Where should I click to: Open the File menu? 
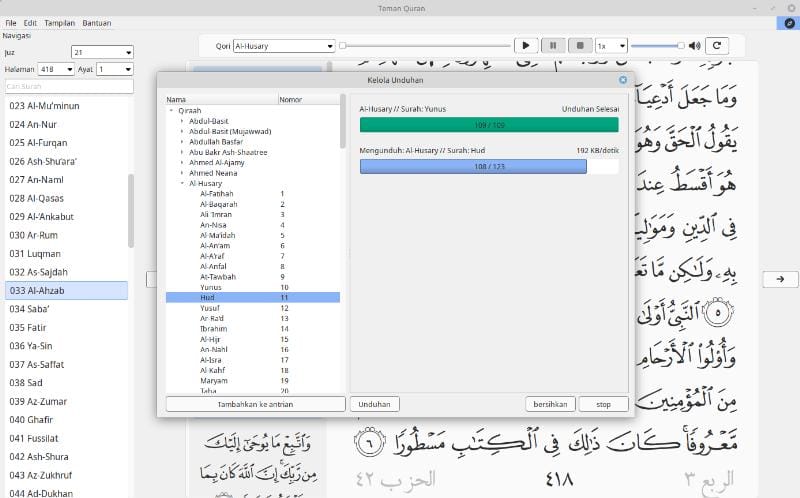(x=11, y=23)
